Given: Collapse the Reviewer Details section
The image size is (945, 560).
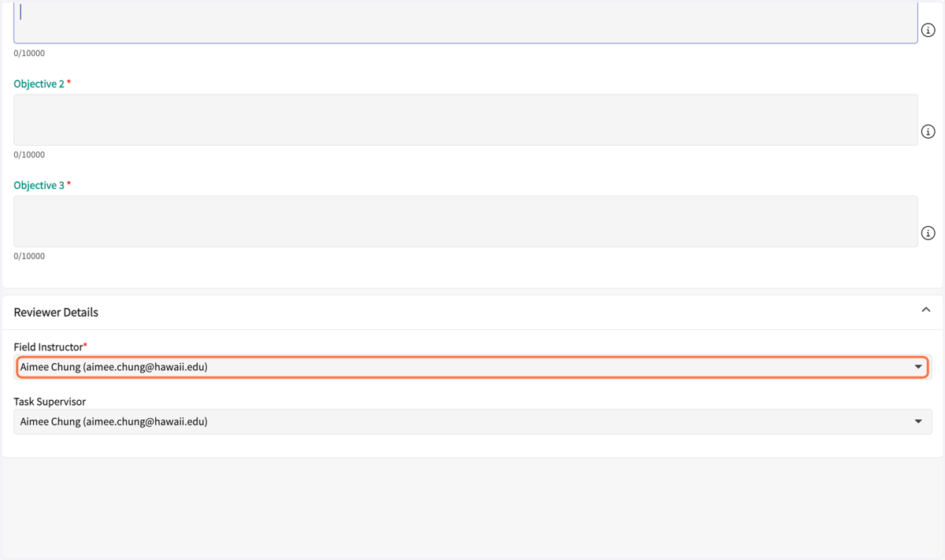Looking at the screenshot, I should (x=926, y=310).
